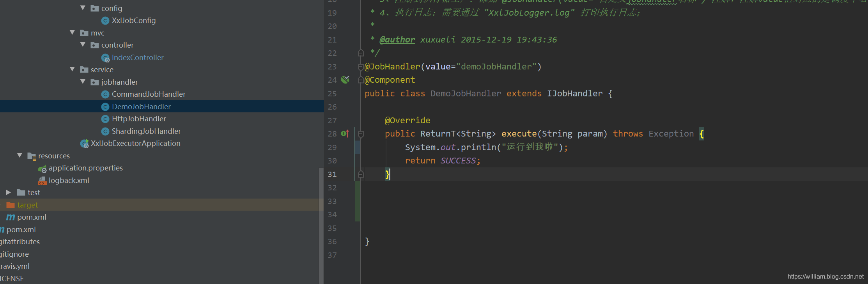This screenshot has height=284, width=868.
Task: Collapse the config folder arrow
Action: coord(83,8)
